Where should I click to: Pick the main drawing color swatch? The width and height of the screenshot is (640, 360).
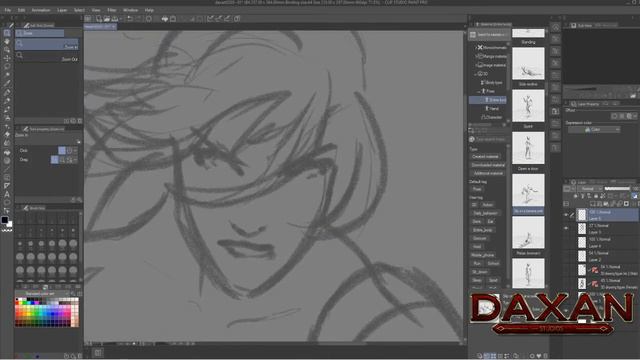point(4,220)
